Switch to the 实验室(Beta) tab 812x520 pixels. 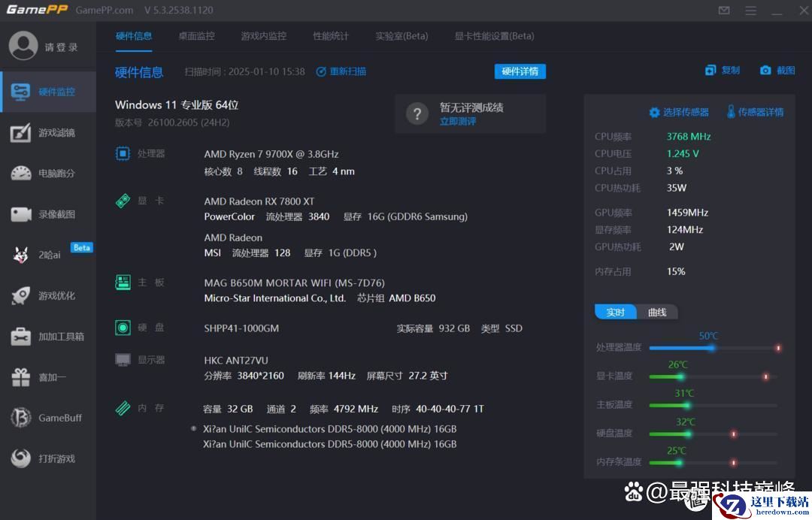point(401,36)
